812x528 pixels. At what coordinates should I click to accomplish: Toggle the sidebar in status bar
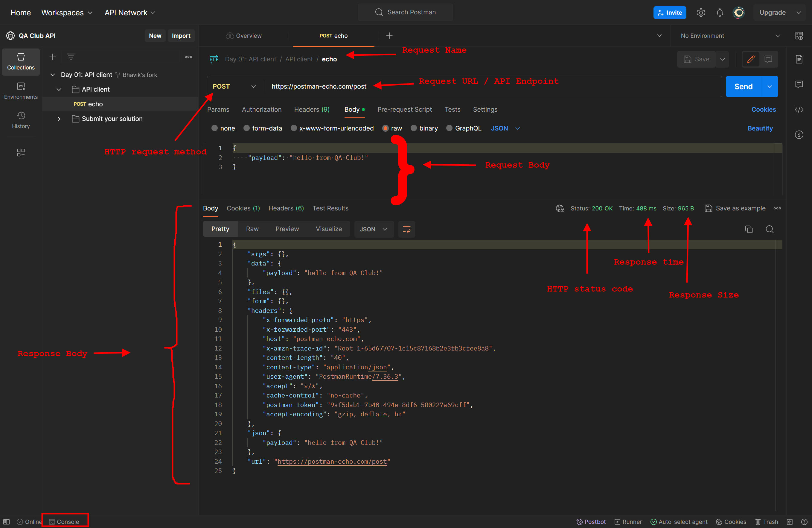tap(7, 521)
